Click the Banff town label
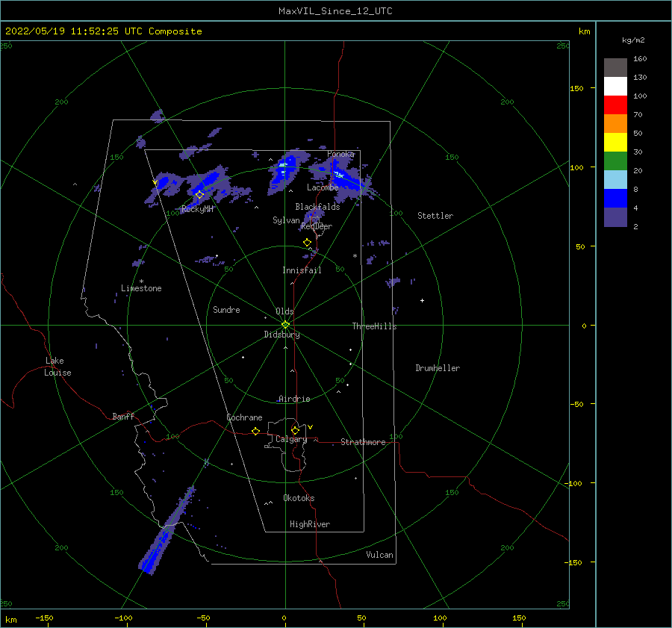672x628 pixels. [123, 417]
